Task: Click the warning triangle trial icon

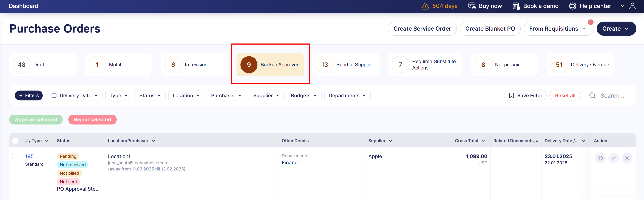Action: point(425,6)
